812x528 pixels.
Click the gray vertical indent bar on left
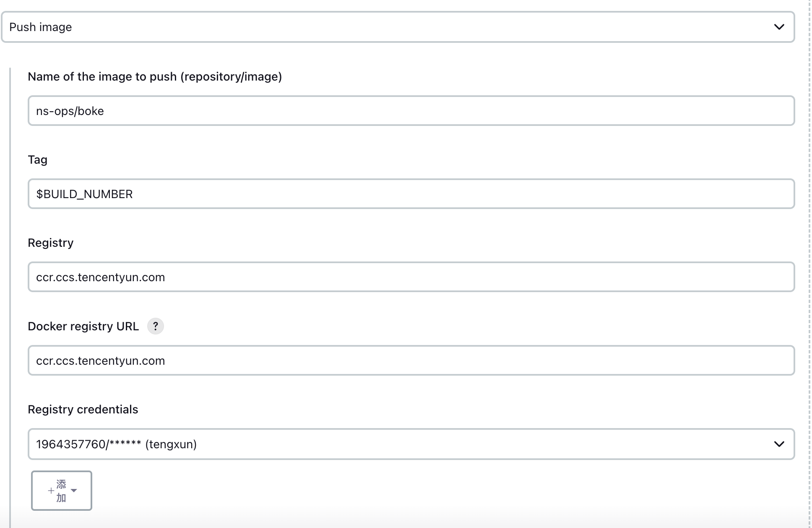pos(10,294)
